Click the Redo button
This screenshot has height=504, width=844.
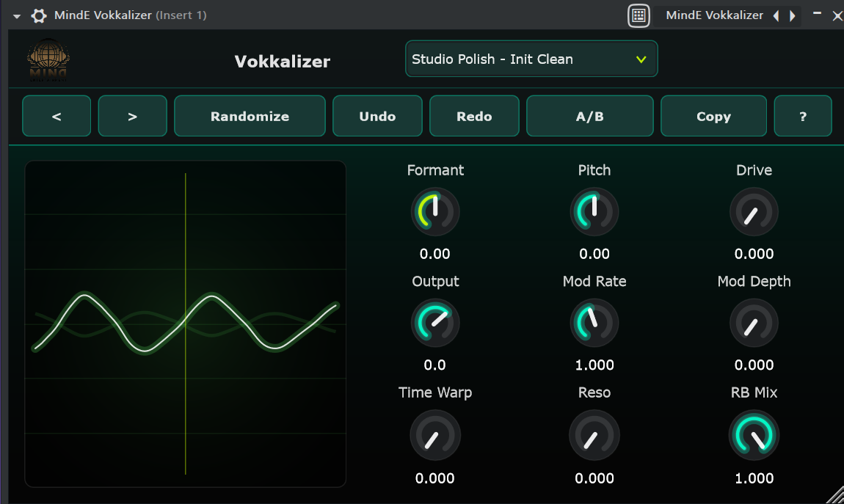(x=474, y=116)
